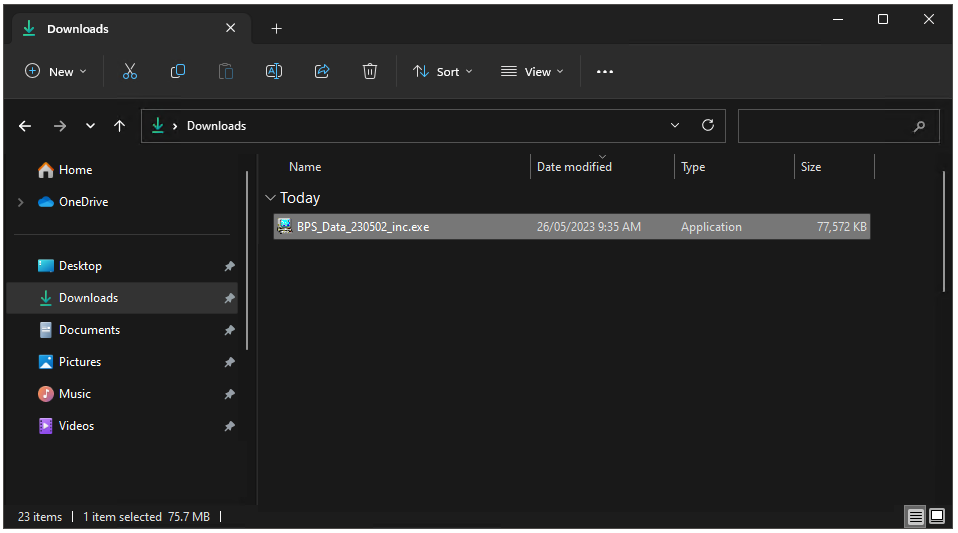The height and width of the screenshot is (533, 958).
Task: Switch to Large icons view in status bar
Action: [937, 516]
